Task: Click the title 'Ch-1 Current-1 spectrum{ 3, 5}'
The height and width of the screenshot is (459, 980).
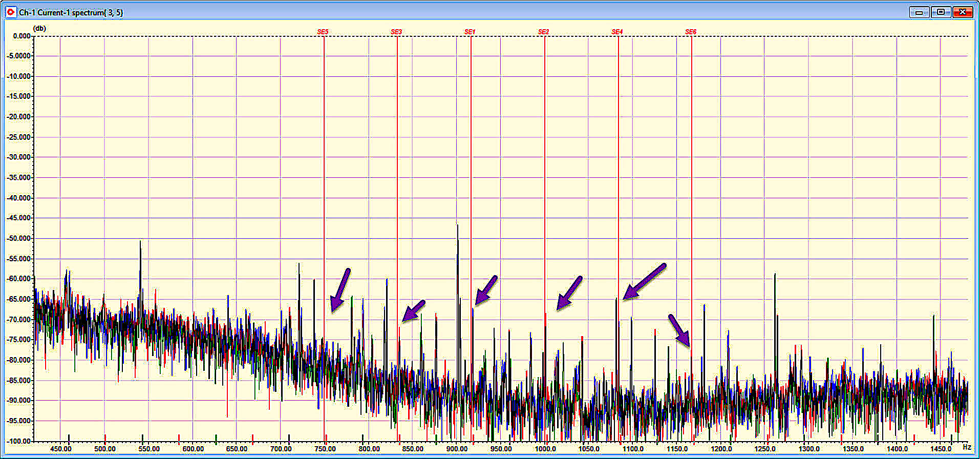Action: click(x=71, y=12)
